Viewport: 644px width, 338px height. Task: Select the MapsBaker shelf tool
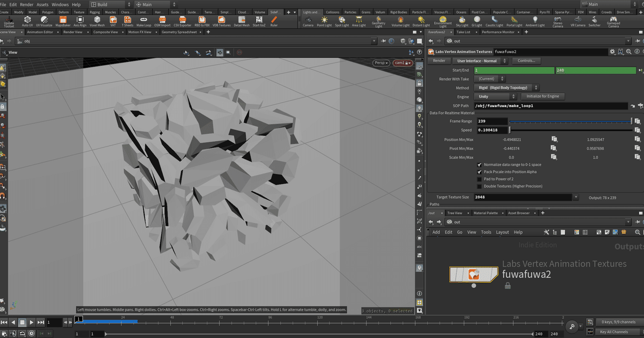pyautogui.click(x=63, y=21)
